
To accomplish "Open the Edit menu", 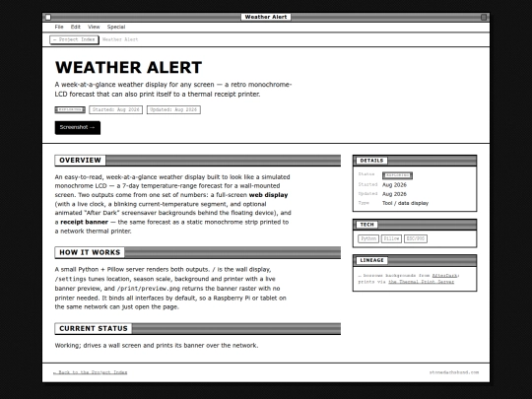I will pos(75,27).
